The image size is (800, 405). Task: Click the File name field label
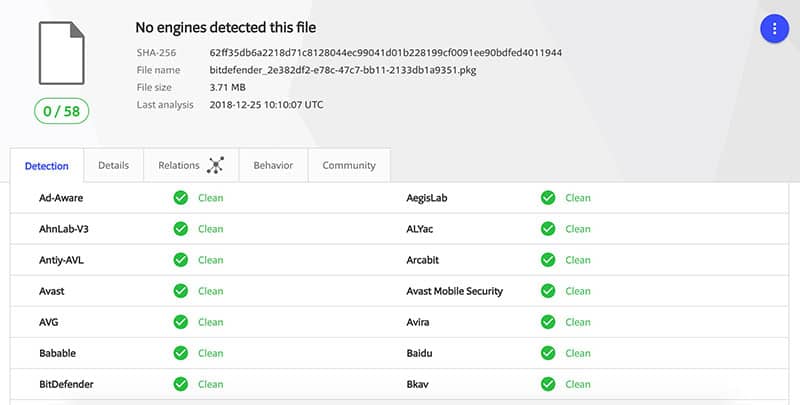pos(158,70)
